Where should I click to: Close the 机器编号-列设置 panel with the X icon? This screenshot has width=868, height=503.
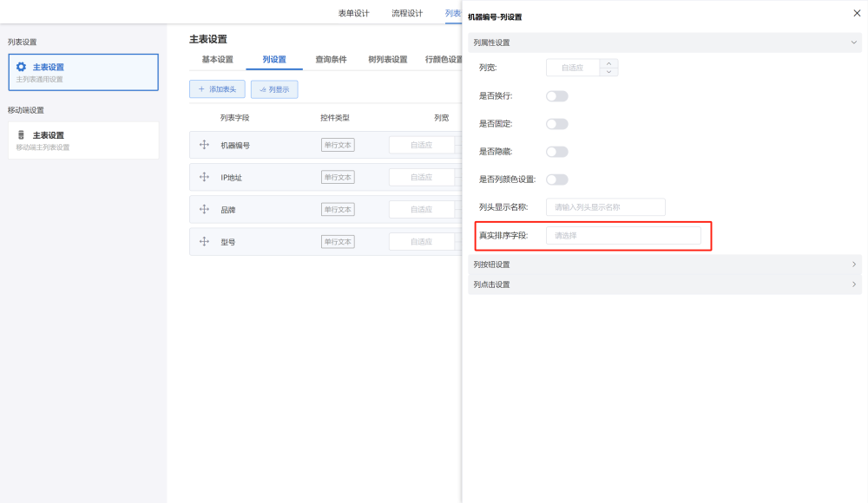857,13
